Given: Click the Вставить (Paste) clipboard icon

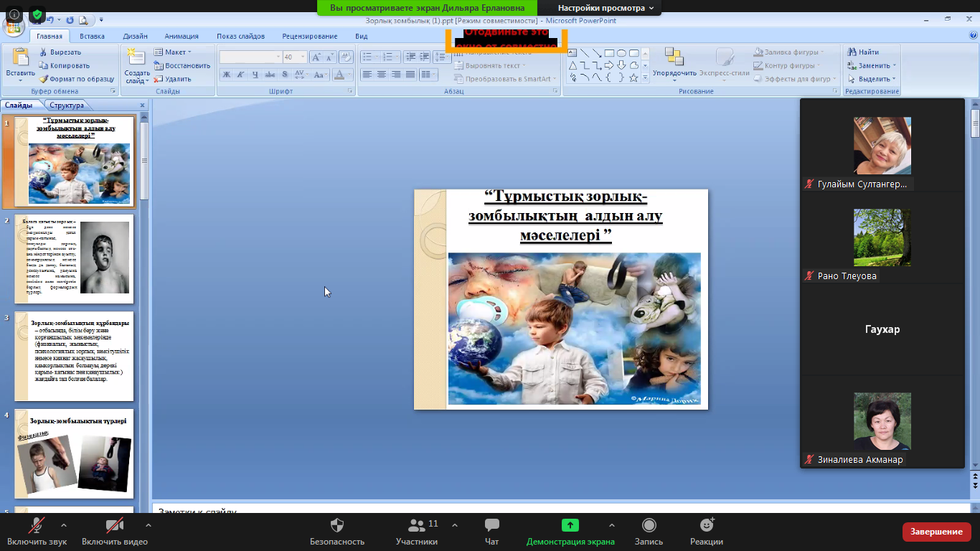Looking at the screenshot, I should (20, 59).
